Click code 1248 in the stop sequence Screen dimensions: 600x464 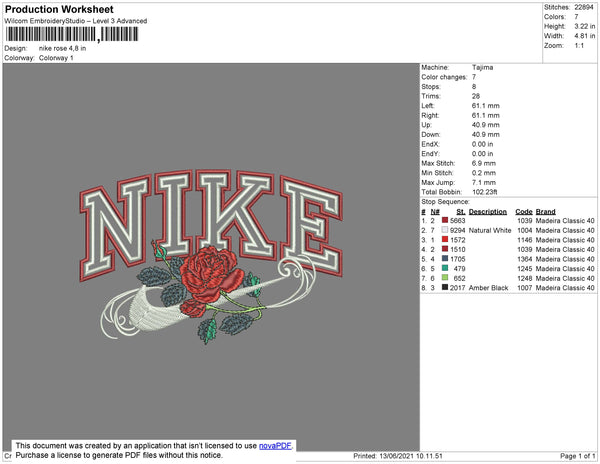point(525,278)
